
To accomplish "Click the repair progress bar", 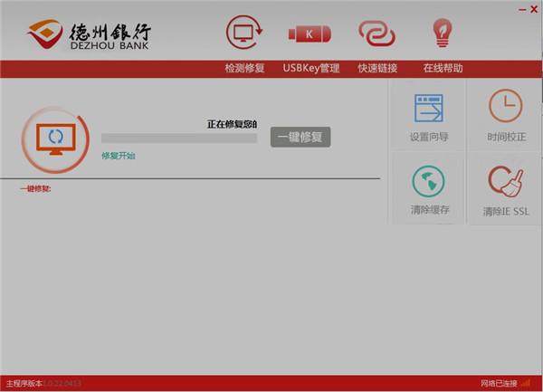I will 179,139.
